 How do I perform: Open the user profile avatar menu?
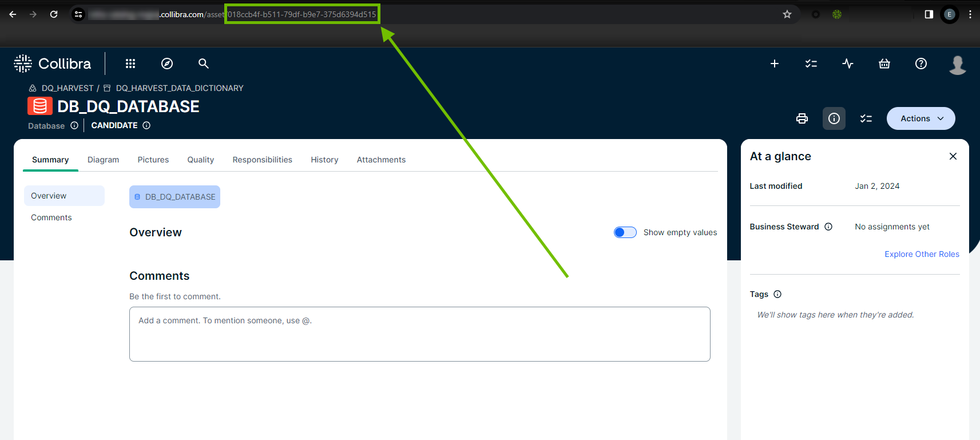pos(957,65)
